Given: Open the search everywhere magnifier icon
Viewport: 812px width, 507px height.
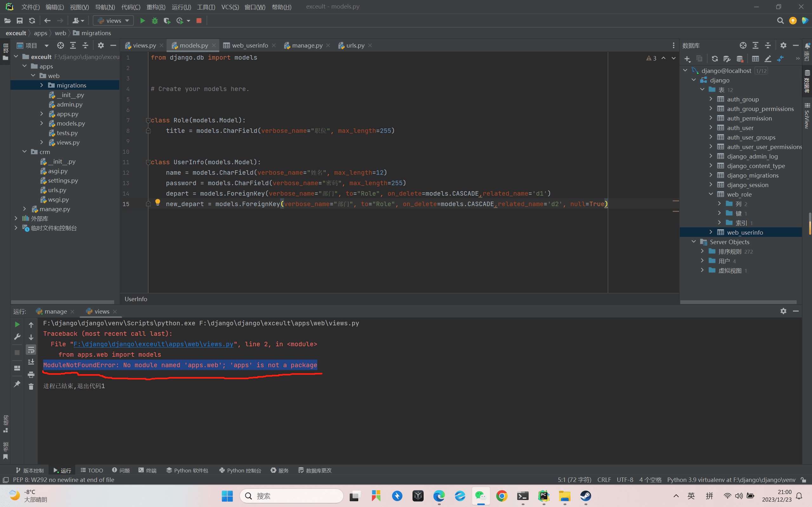Looking at the screenshot, I should [781, 21].
